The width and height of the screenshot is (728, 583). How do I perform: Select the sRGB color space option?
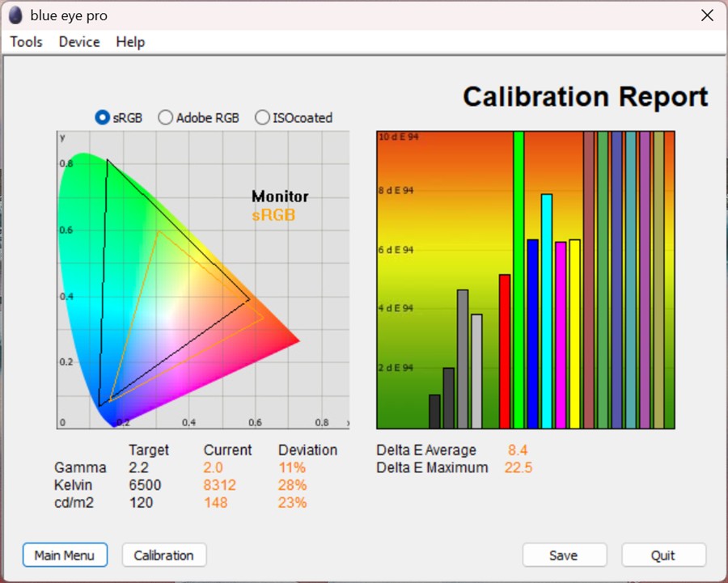(x=103, y=118)
